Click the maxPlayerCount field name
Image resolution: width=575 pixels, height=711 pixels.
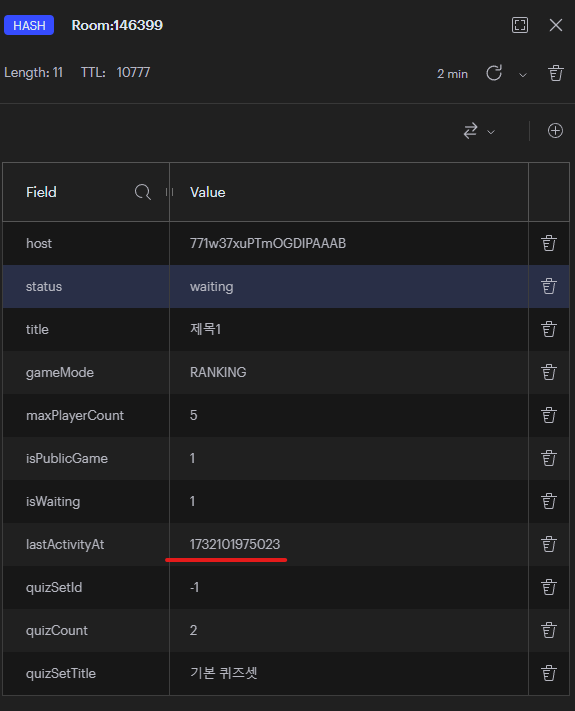coord(75,415)
